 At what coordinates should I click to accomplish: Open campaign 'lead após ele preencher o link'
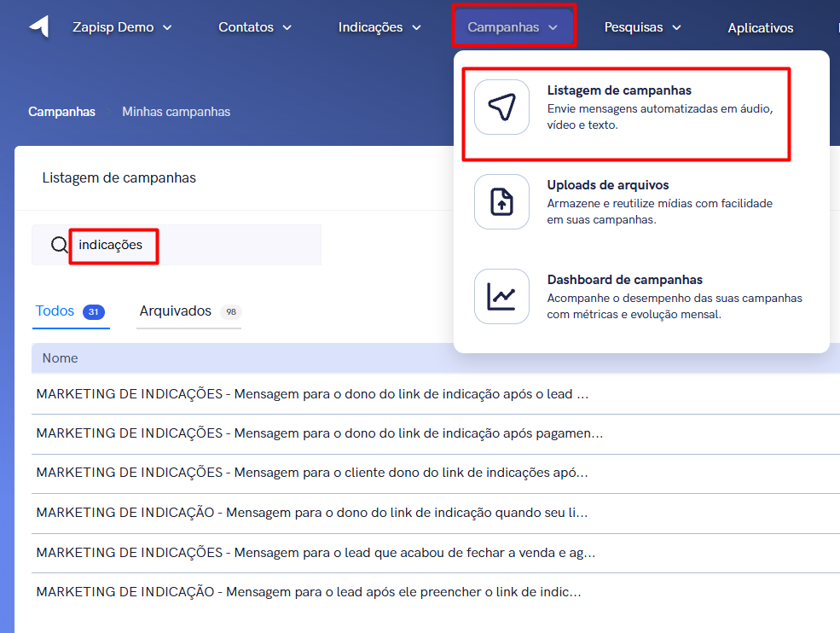tap(309, 592)
